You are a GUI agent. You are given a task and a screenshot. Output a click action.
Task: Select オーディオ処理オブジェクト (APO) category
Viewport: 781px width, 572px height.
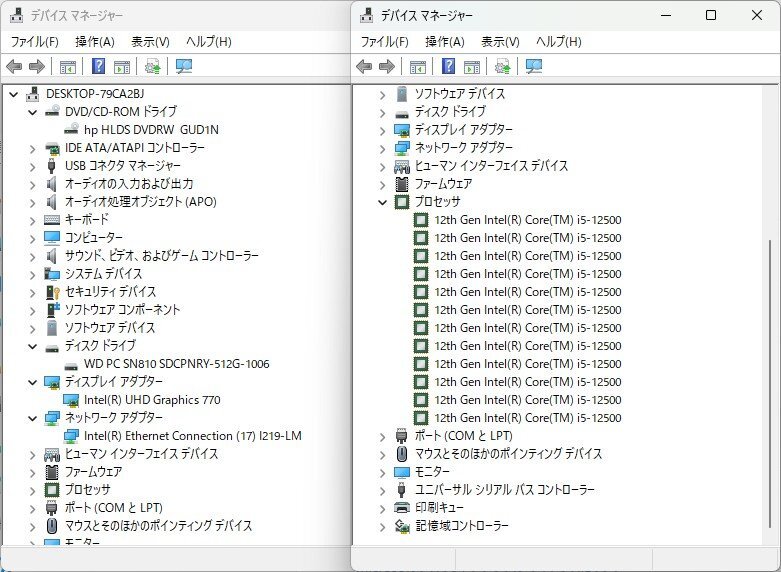click(x=140, y=201)
